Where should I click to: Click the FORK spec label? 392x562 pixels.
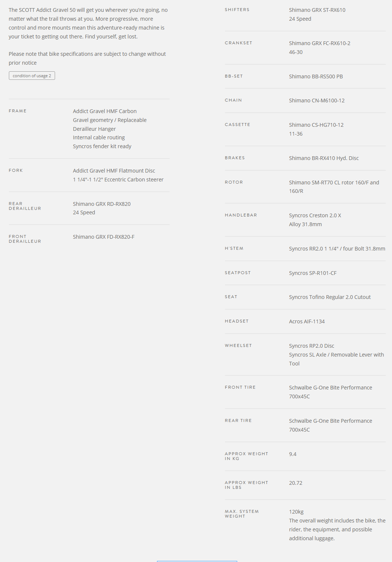[16, 170]
